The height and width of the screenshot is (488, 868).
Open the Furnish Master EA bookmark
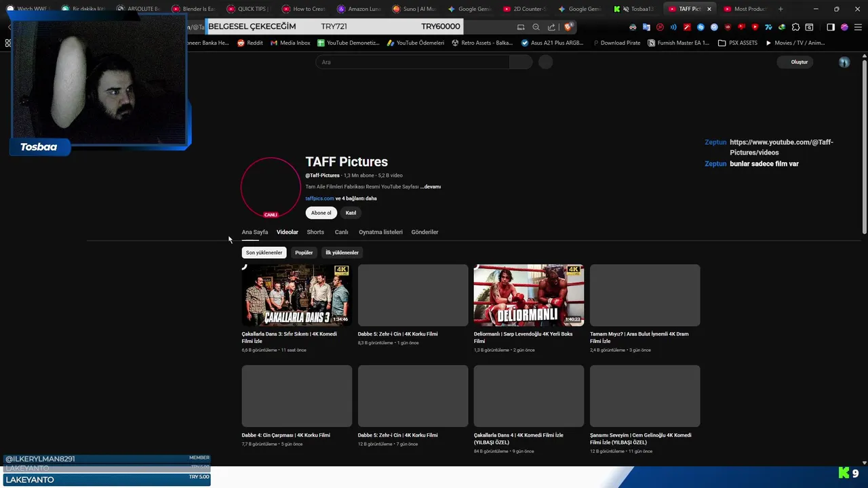(x=678, y=43)
